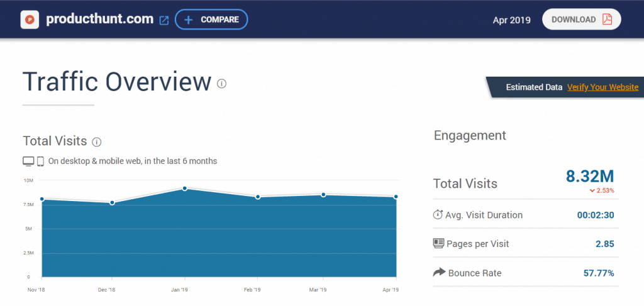Select the Apr '19 data point on chart

coord(396,197)
